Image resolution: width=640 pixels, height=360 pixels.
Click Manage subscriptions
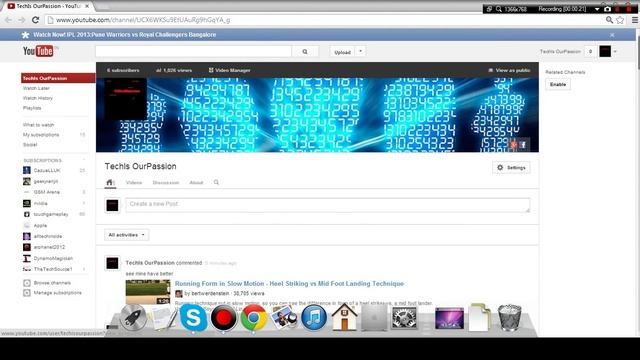coord(57,293)
